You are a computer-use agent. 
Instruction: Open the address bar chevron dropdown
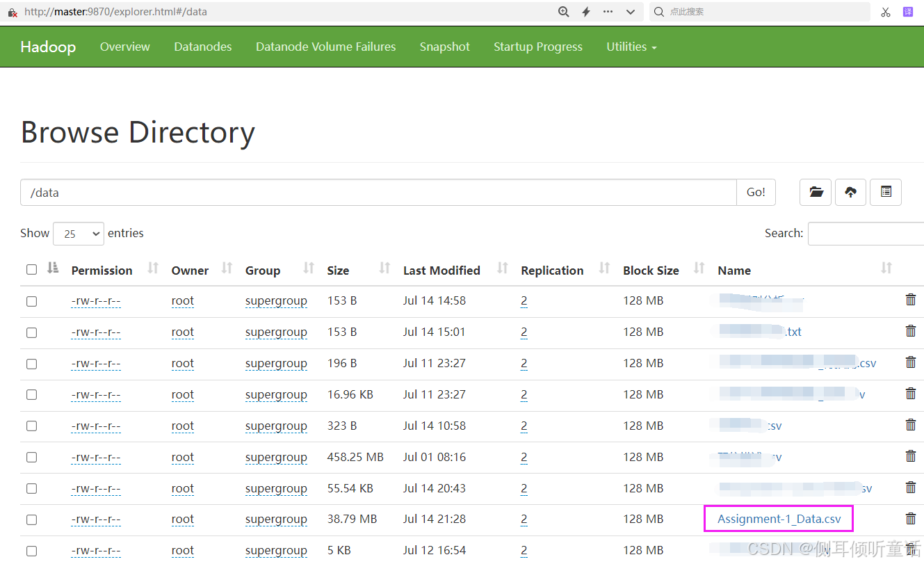[631, 12]
